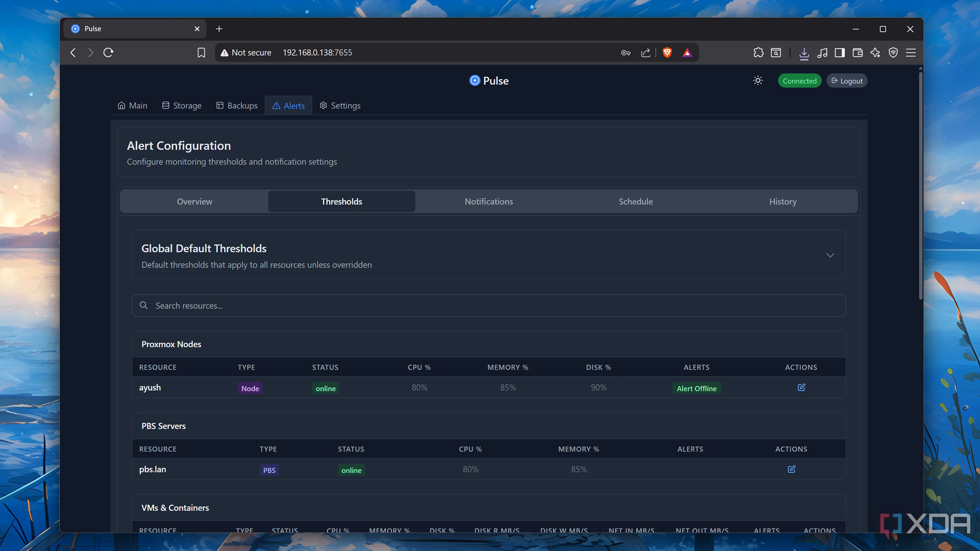
Task: Toggle the light/dark theme sun icon
Action: [758, 81]
